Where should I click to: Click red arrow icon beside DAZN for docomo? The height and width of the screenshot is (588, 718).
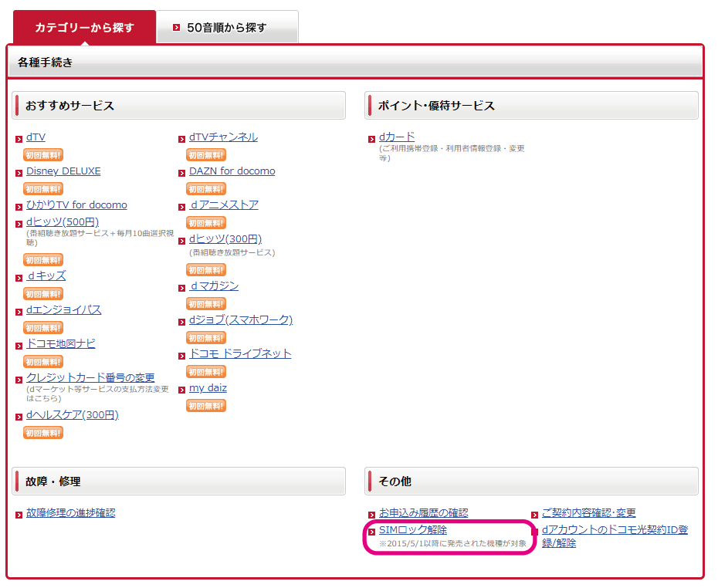coord(181,173)
